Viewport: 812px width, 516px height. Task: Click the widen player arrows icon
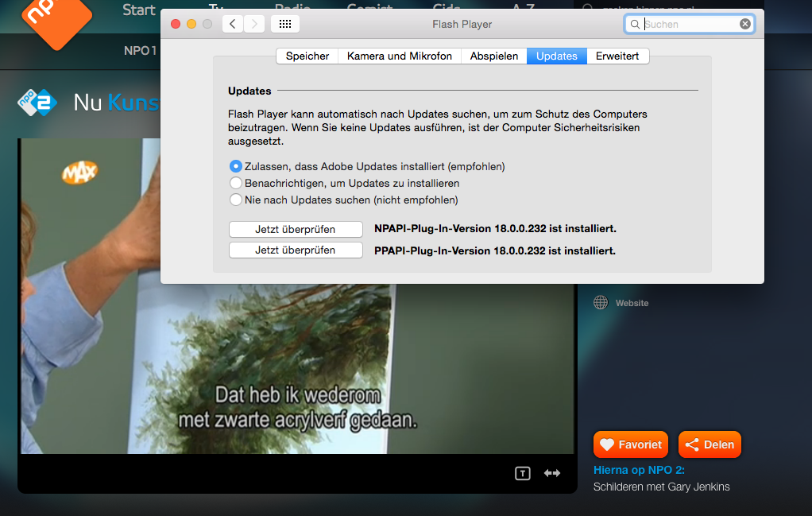point(552,473)
